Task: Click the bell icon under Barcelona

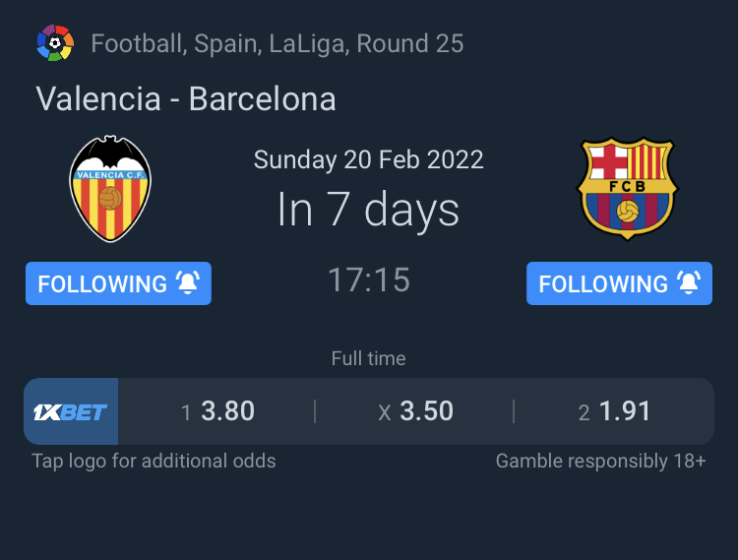Action: (x=689, y=283)
